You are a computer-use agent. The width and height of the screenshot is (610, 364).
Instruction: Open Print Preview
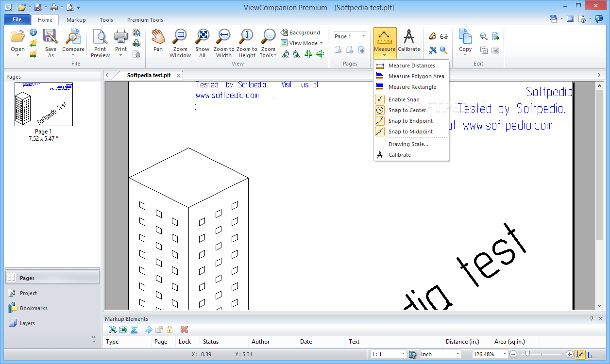pos(100,43)
